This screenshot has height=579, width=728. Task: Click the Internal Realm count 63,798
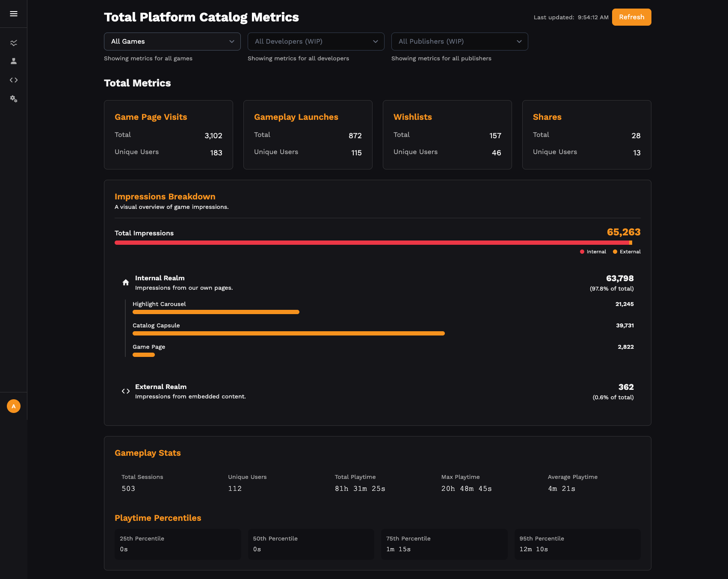pyautogui.click(x=620, y=279)
